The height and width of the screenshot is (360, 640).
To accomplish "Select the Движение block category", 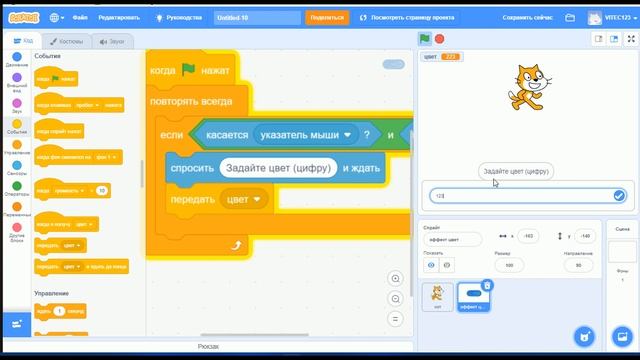I will (17, 60).
